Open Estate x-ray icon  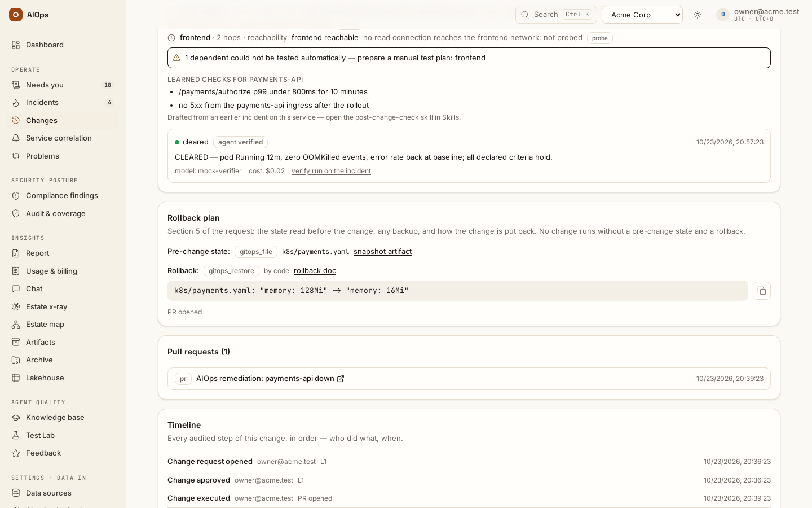[16, 307]
